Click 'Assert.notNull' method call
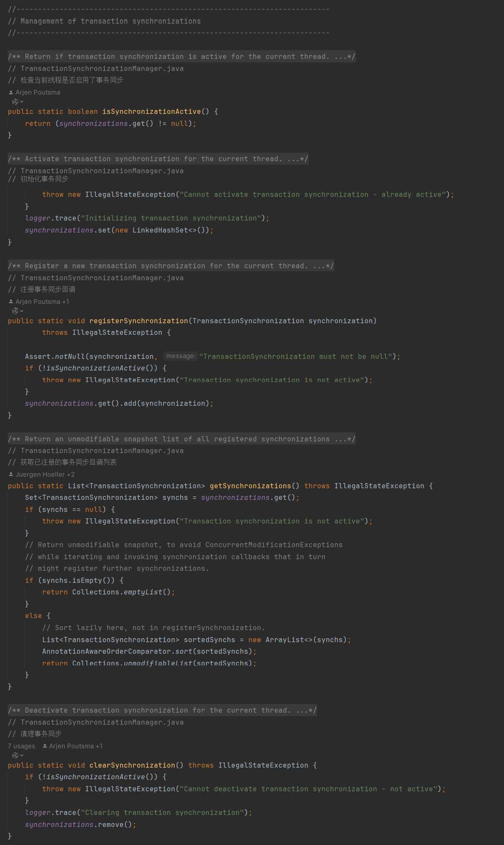This screenshot has height=845, width=504. click(x=55, y=357)
